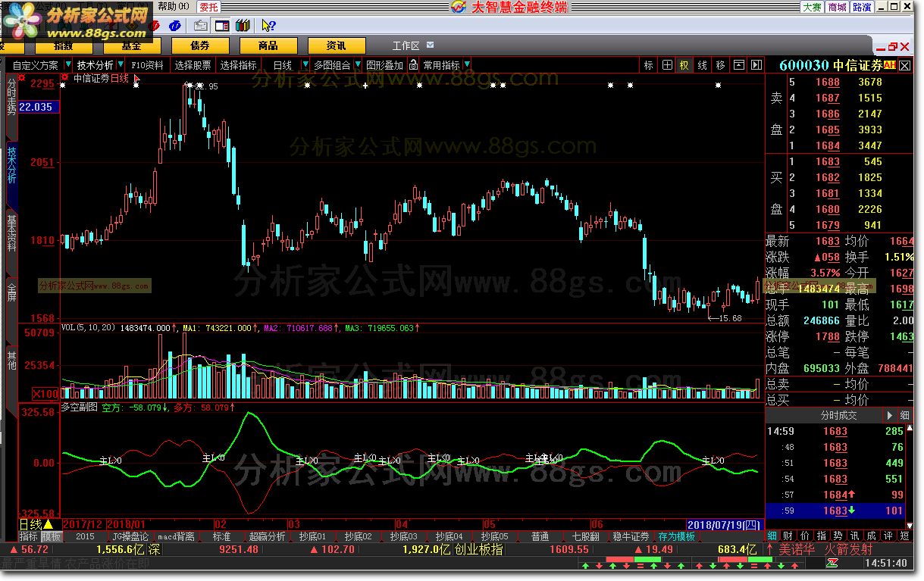Viewport: 924px width, 581px height.
Task: Click 图形叠加 button
Action: pyautogui.click(x=385, y=65)
